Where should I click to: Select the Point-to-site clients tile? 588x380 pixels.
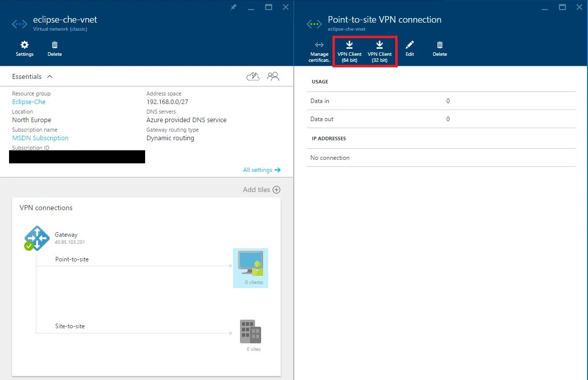click(x=251, y=268)
